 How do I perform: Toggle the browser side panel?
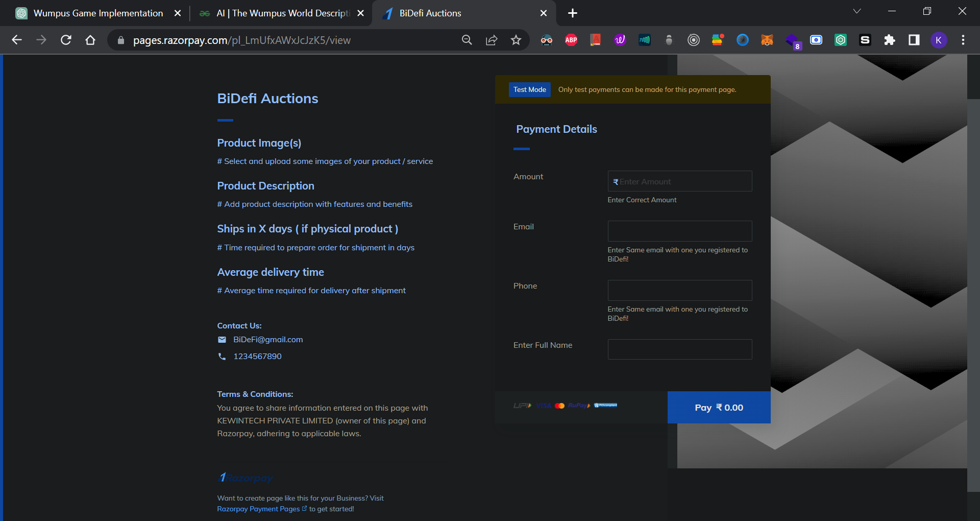[x=914, y=40]
